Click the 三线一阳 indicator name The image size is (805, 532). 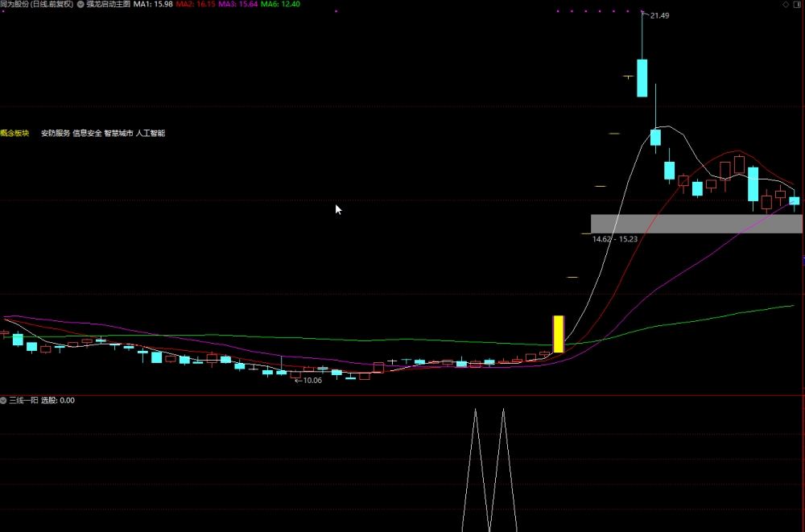pos(23,400)
